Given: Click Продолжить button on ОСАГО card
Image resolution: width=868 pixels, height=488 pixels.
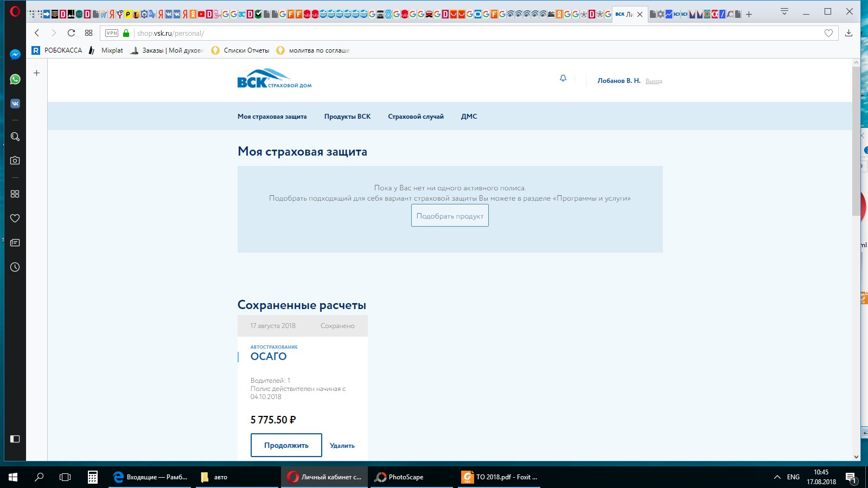Looking at the screenshot, I should pos(286,445).
